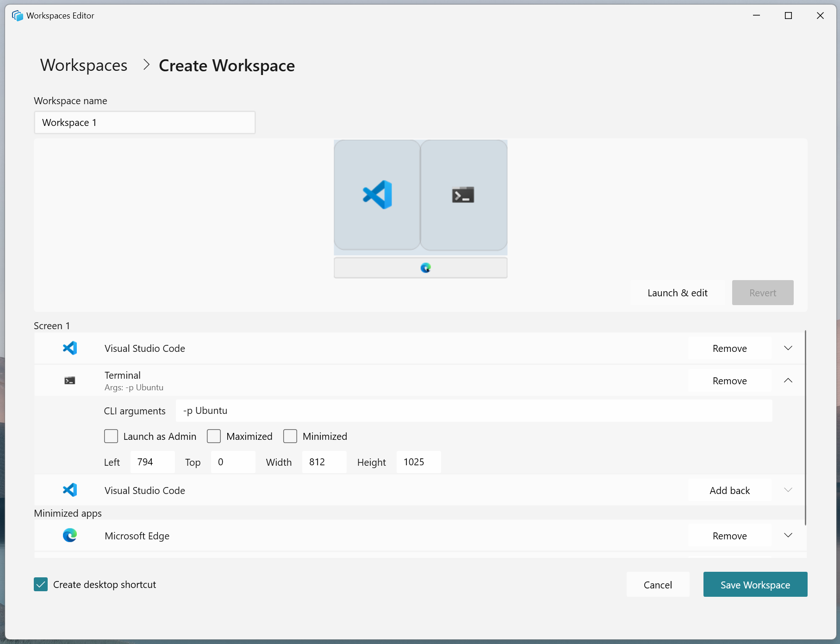Click Save Workspace
This screenshot has height=644, width=840.
tap(755, 584)
